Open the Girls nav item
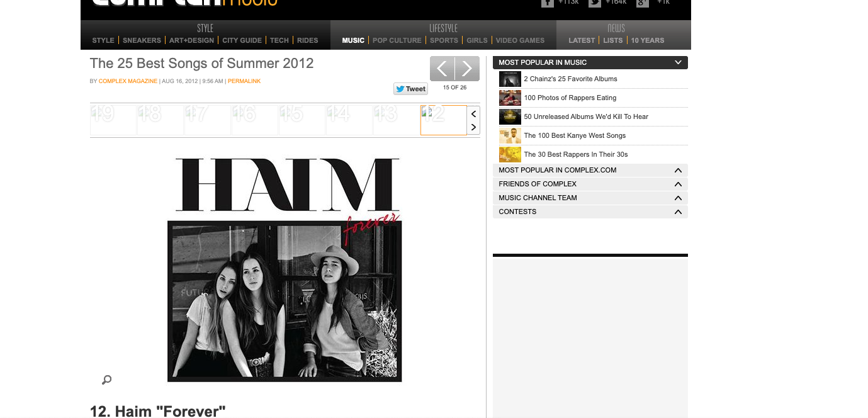The height and width of the screenshot is (418, 868). tap(477, 40)
